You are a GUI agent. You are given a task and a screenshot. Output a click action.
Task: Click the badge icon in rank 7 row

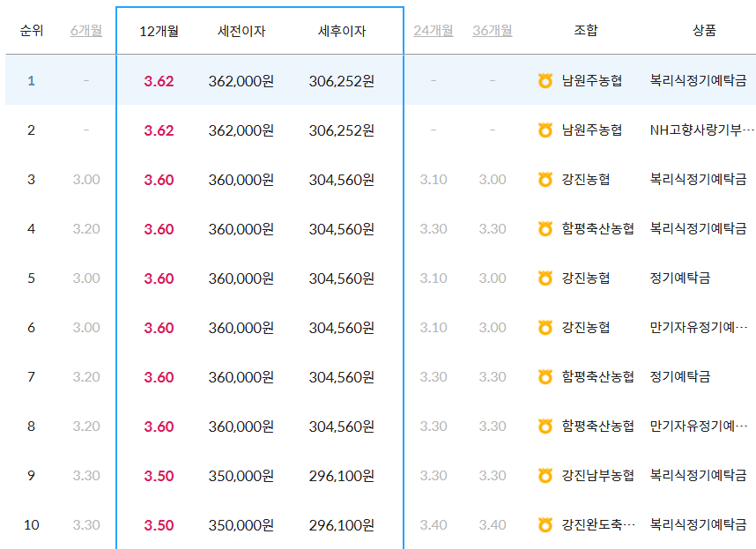pos(545,376)
